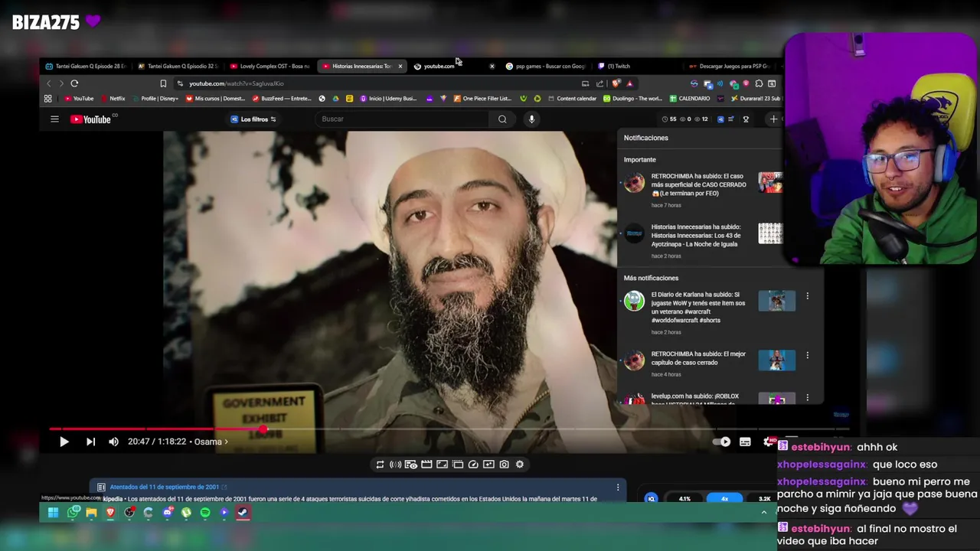Open the Duolingo bookmark

(632, 99)
